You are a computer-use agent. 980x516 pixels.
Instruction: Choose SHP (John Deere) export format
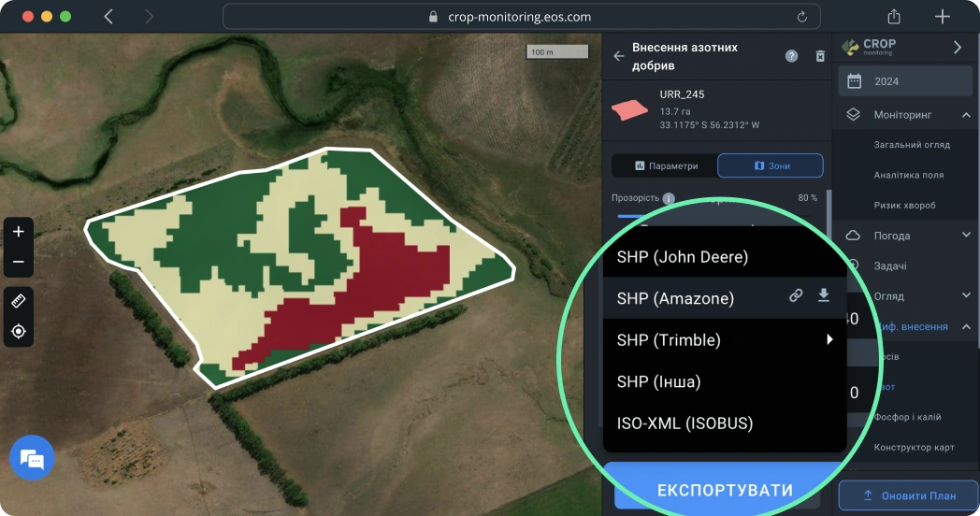tap(683, 256)
